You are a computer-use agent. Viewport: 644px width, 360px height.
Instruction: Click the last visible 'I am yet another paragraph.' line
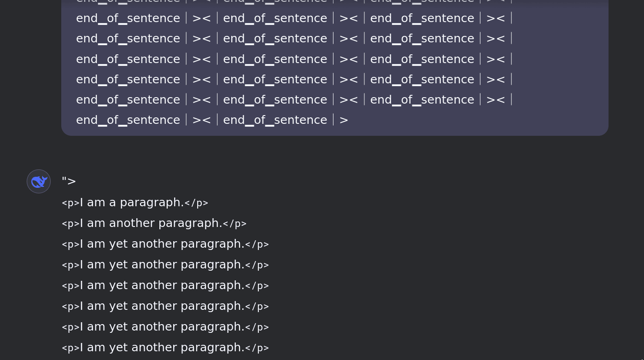[165, 348]
